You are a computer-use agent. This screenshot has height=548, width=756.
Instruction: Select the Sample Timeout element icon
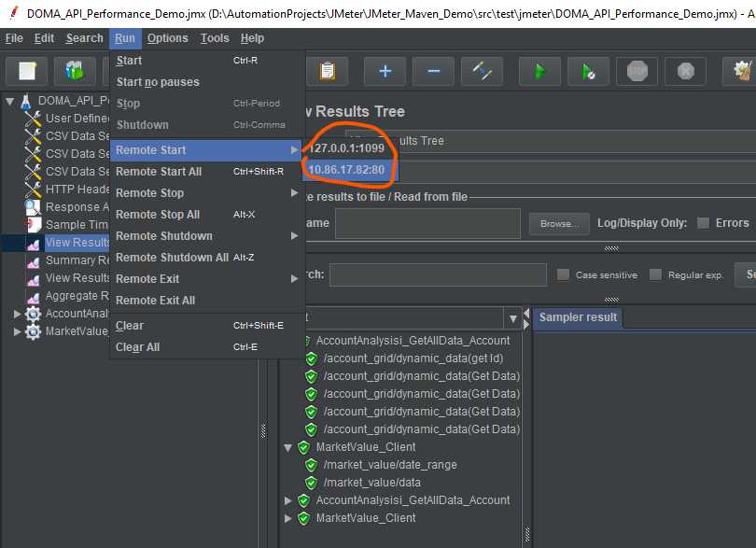[x=33, y=225]
